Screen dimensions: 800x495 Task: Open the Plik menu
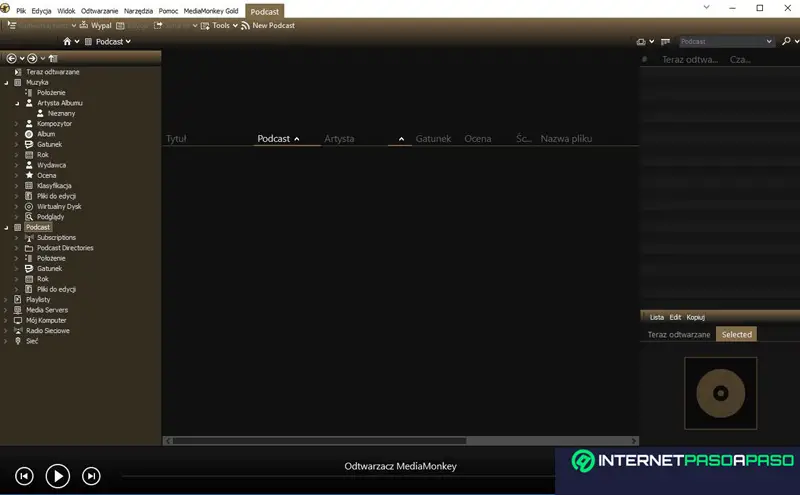point(21,11)
